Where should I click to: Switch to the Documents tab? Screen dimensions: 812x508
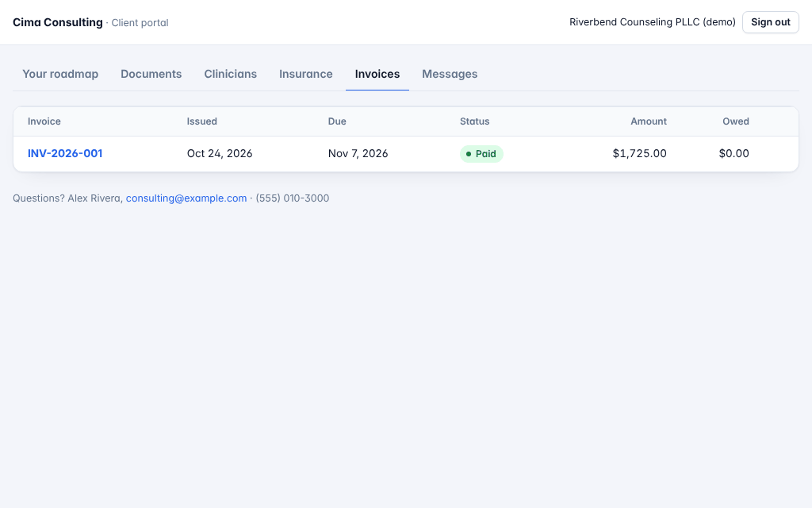[151, 74]
